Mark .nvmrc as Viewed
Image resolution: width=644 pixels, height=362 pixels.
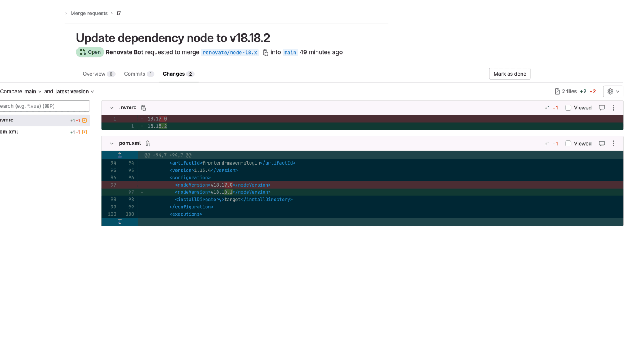568,108
